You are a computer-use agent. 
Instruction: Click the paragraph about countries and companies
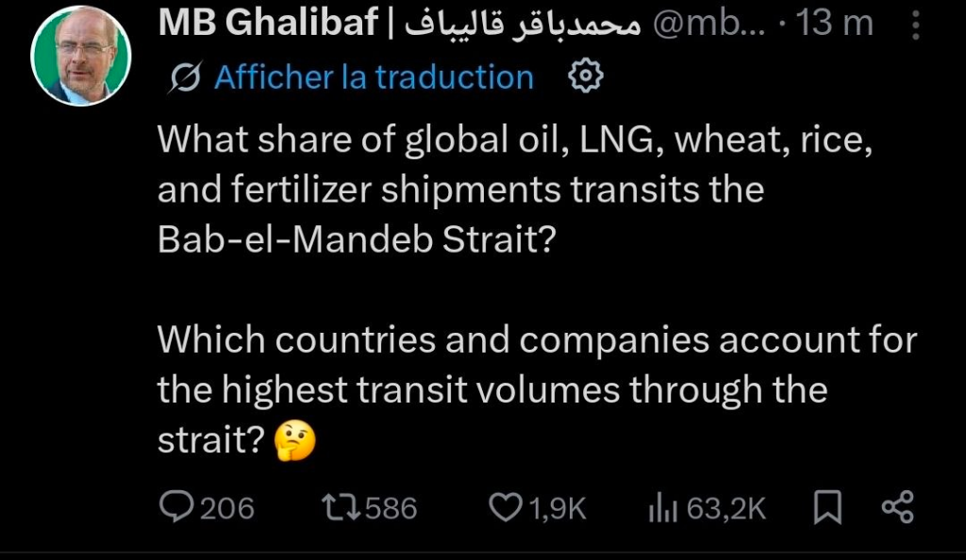coord(536,387)
